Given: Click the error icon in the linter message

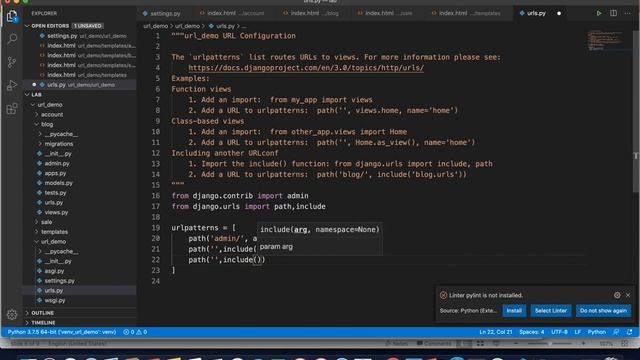Looking at the screenshot, I should (x=443, y=295).
